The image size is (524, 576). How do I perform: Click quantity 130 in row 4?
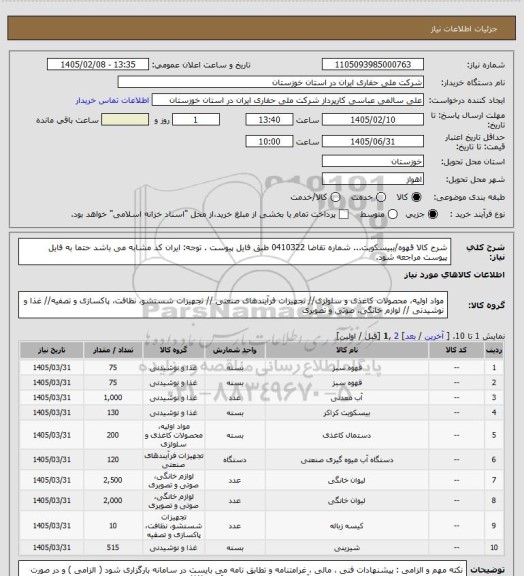click(113, 413)
